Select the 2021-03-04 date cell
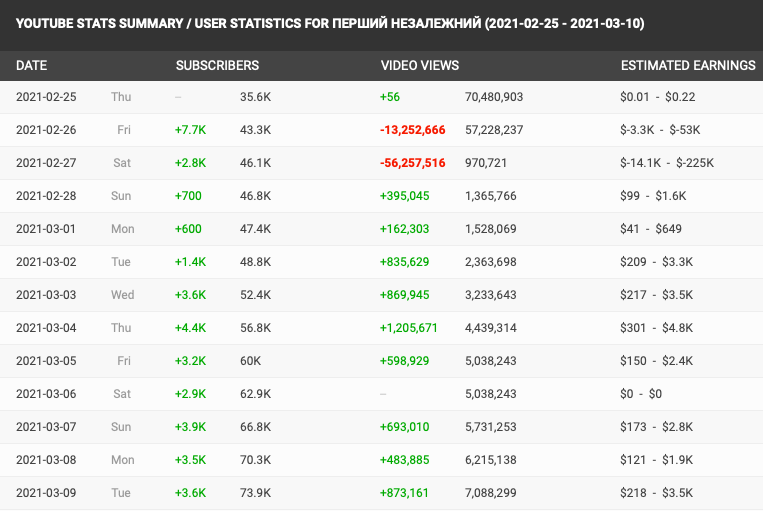The image size is (763, 511). click(47, 328)
